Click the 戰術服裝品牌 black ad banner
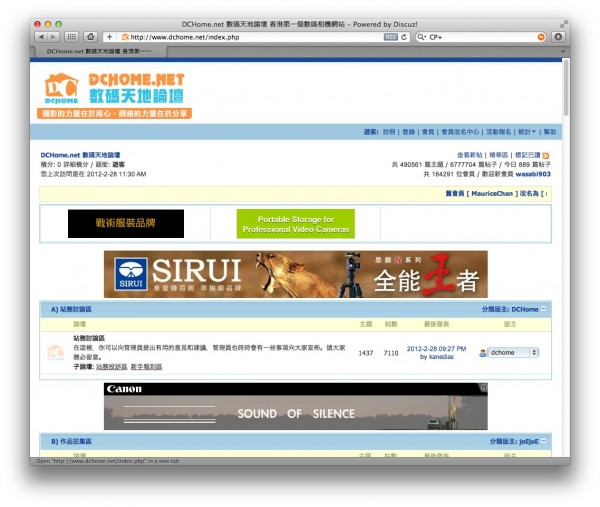This screenshot has height=507, width=600. tap(126, 223)
